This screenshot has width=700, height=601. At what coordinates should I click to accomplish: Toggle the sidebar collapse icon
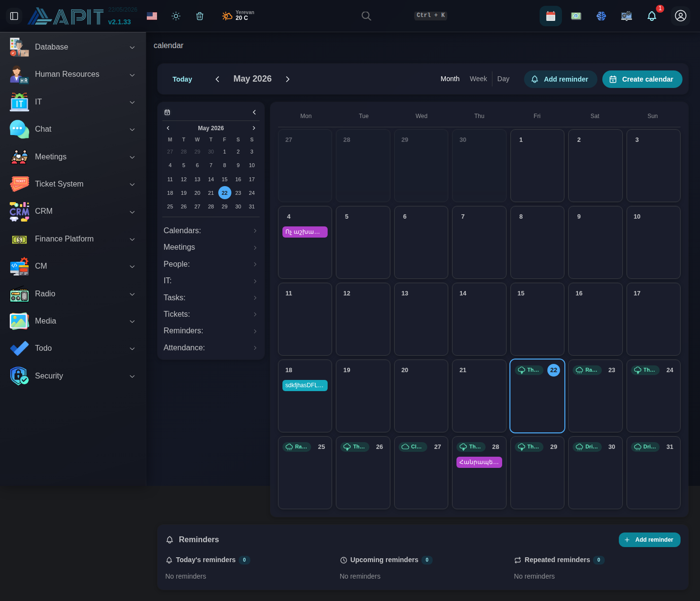click(x=14, y=16)
